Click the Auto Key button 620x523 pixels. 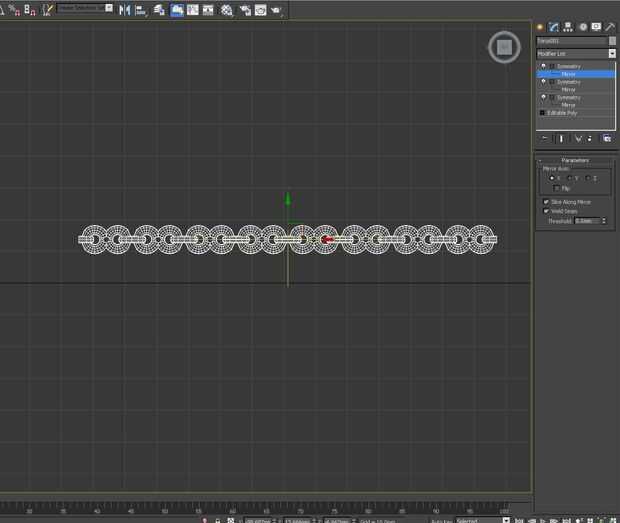[x=442, y=521]
